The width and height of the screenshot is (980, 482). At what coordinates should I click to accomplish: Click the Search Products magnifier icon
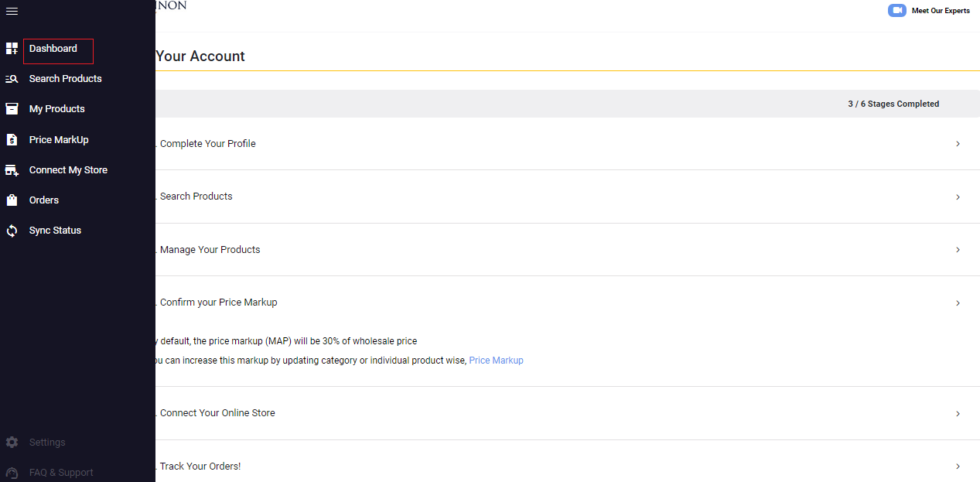tap(12, 78)
